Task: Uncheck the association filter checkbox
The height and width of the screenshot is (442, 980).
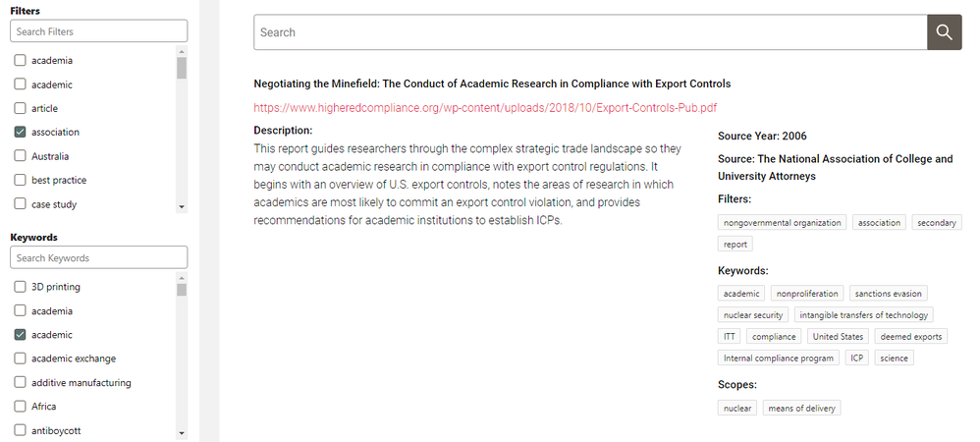Action: pos(20,133)
